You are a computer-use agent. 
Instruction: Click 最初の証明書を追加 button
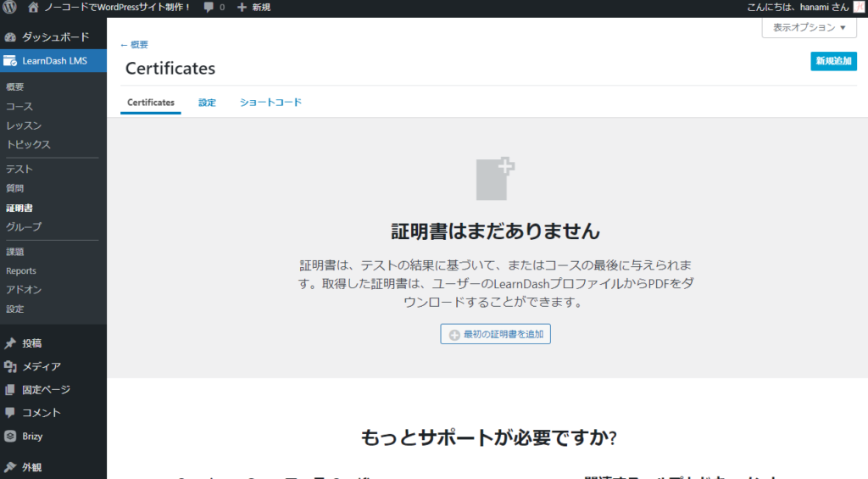click(495, 334)
